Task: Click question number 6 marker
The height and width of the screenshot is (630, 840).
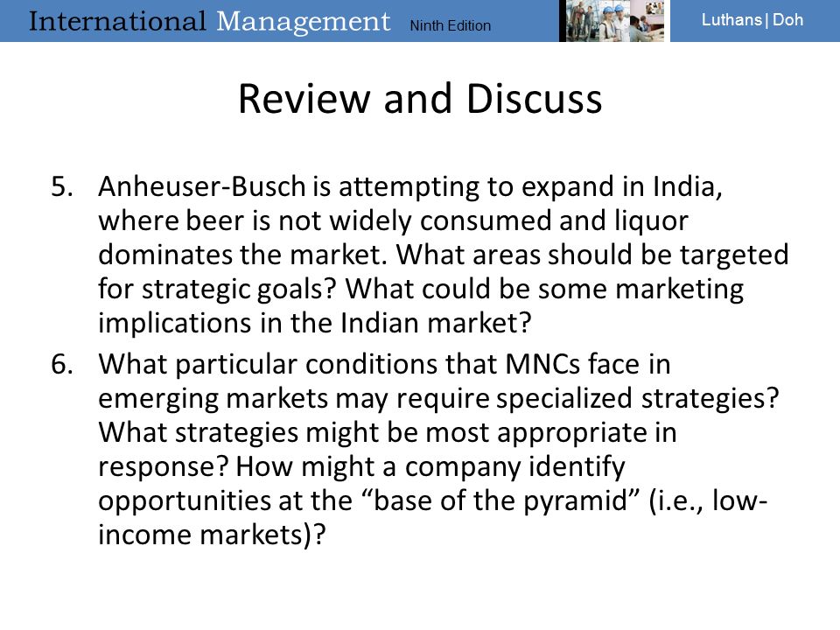Action: (x=62, y=364)
